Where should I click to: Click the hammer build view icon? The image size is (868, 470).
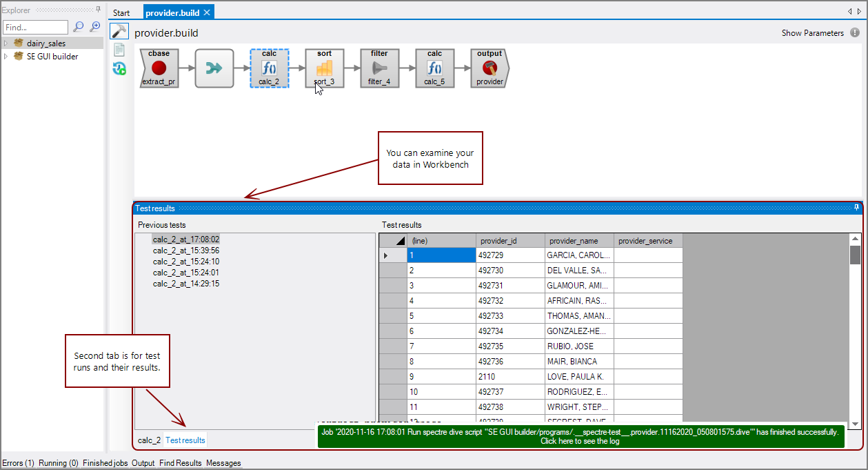(119, 32)
